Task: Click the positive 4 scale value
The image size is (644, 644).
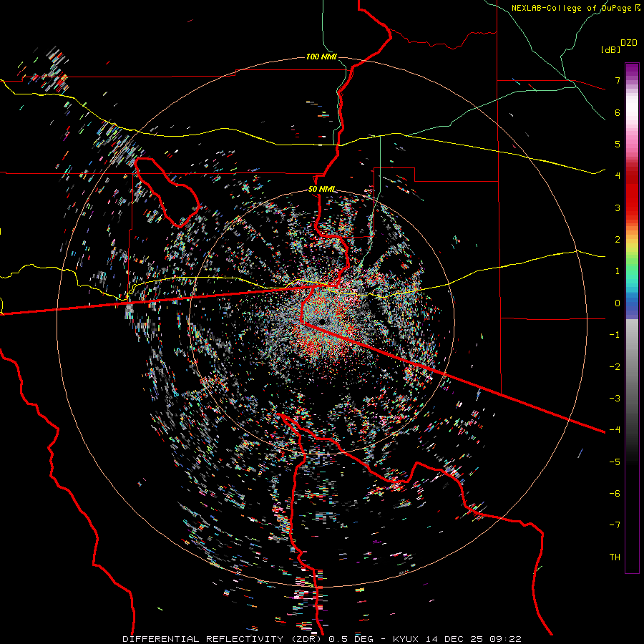Action: coord(618,176)
